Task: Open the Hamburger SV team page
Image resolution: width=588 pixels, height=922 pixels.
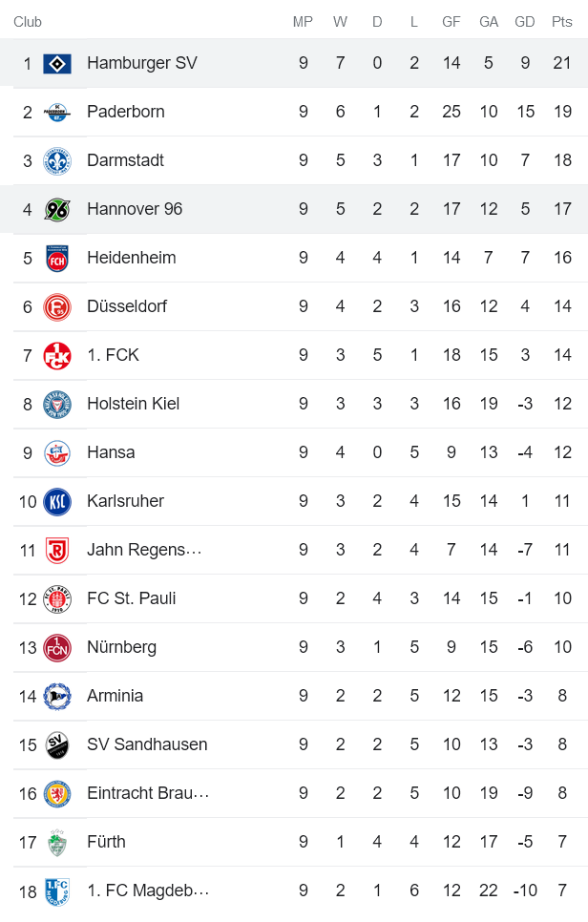Action: [141, 63]
